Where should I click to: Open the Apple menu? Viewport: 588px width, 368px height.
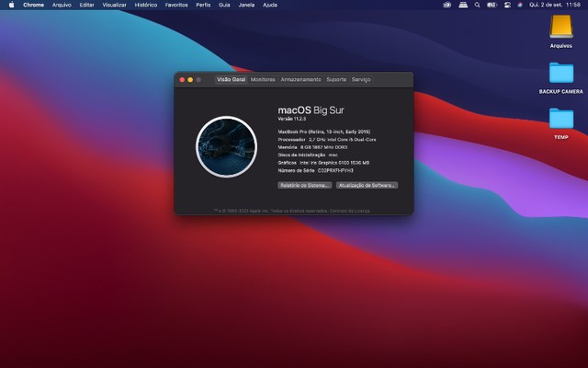click(x=11, y=5)
